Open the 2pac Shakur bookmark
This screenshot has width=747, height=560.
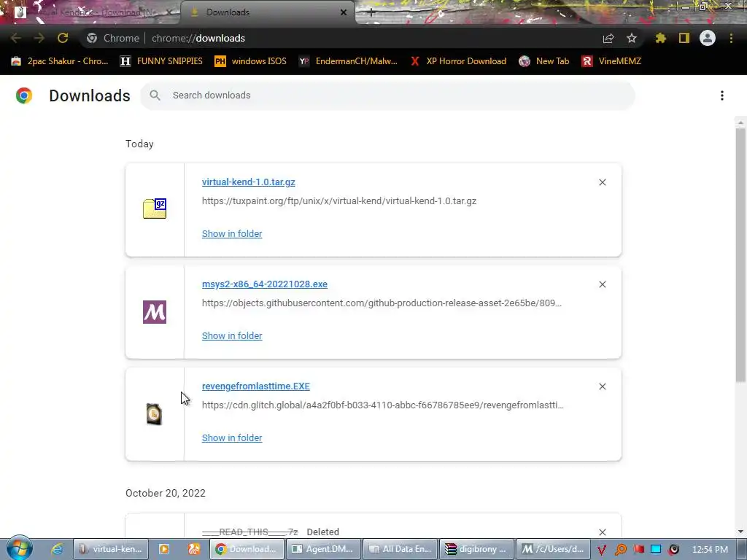click(x=60, y=61)
